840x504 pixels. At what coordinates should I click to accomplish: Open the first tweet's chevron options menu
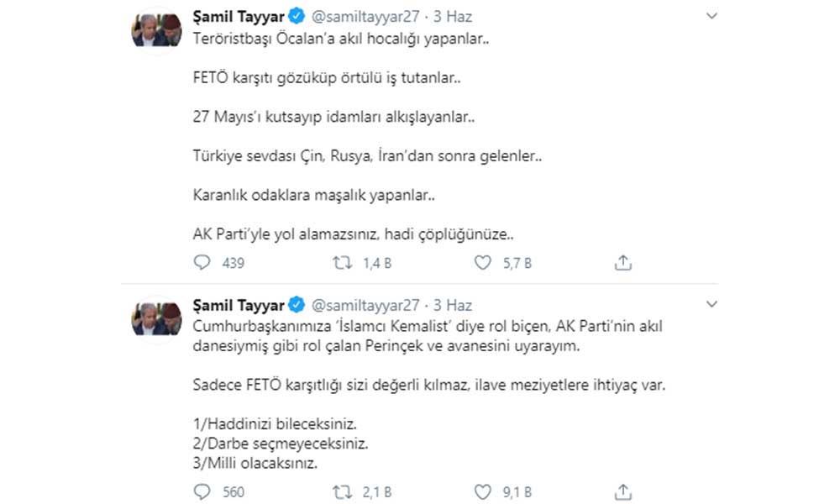[711, 16]
